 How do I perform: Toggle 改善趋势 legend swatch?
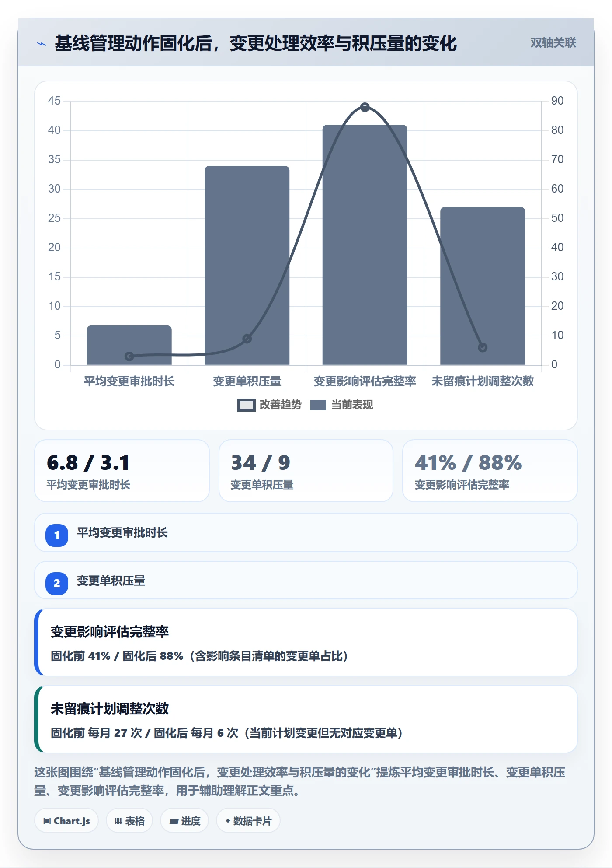tap(246, 405)
